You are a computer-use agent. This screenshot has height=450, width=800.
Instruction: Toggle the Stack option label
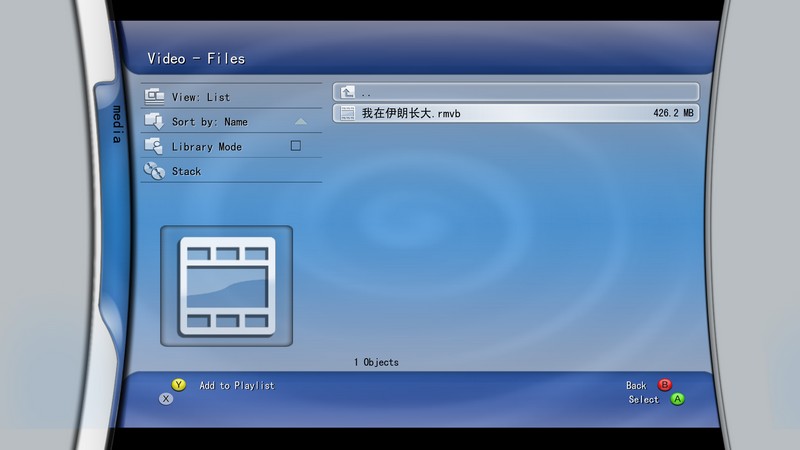point(186,171)
